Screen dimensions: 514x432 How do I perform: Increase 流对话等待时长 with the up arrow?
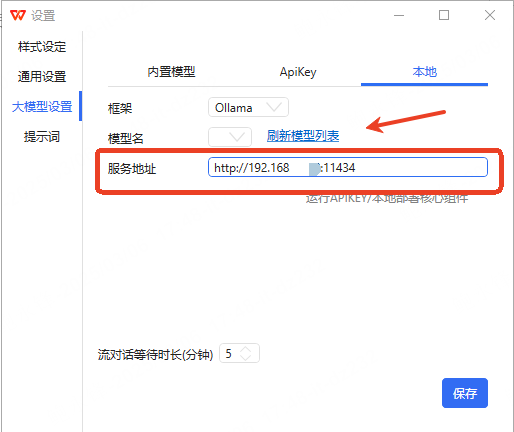(246, 349)
